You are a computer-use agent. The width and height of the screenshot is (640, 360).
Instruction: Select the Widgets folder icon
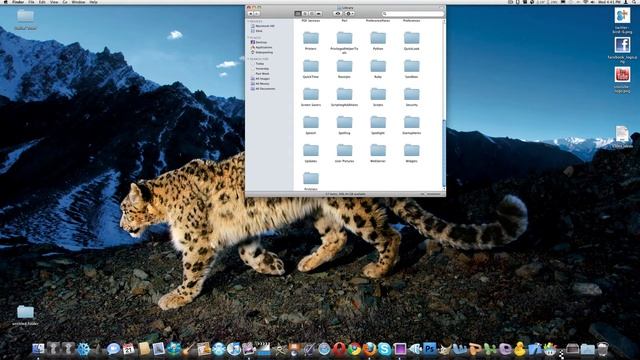(411, 151)
